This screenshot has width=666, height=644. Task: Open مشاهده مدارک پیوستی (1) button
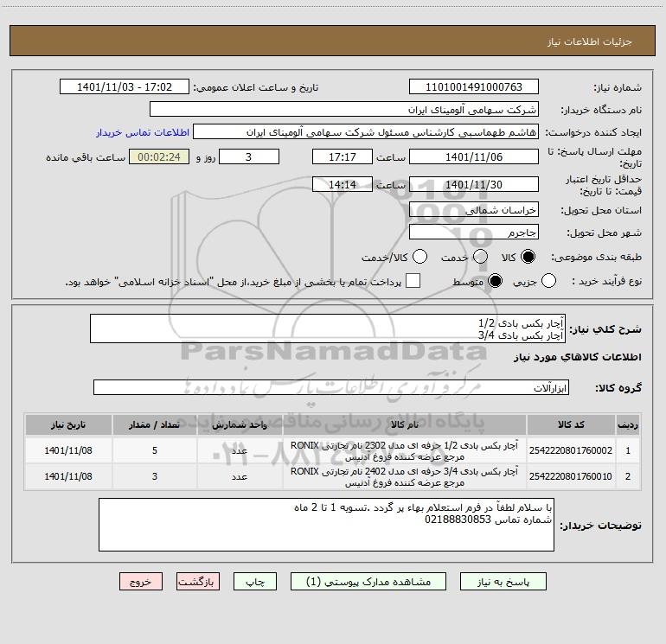[x=368, y=582]
